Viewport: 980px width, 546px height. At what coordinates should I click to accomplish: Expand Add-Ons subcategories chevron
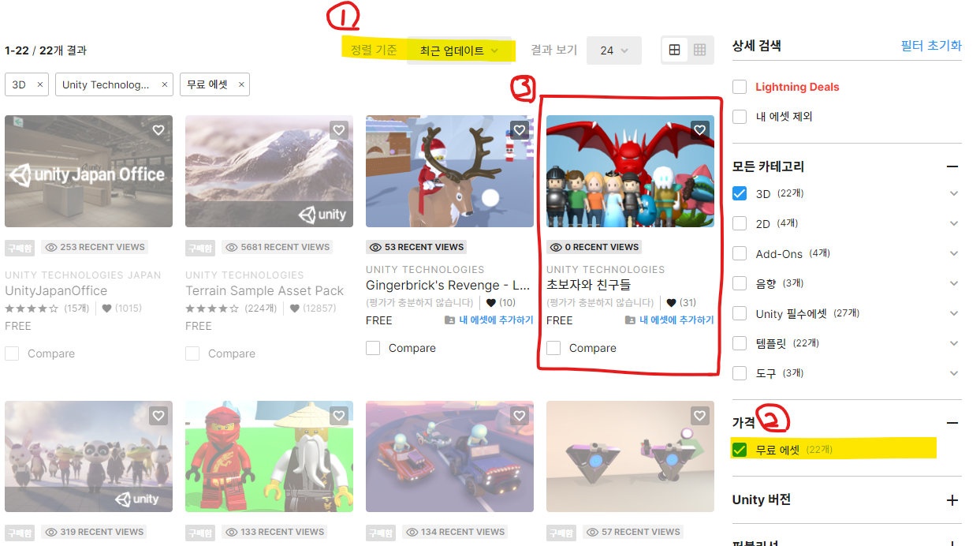[x=954, y=253]
